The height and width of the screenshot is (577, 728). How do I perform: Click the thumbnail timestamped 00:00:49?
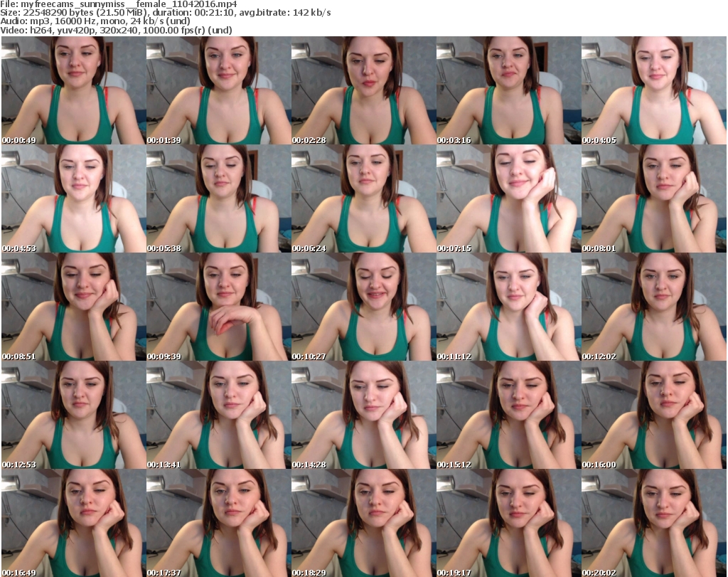(x=73, y=91)
